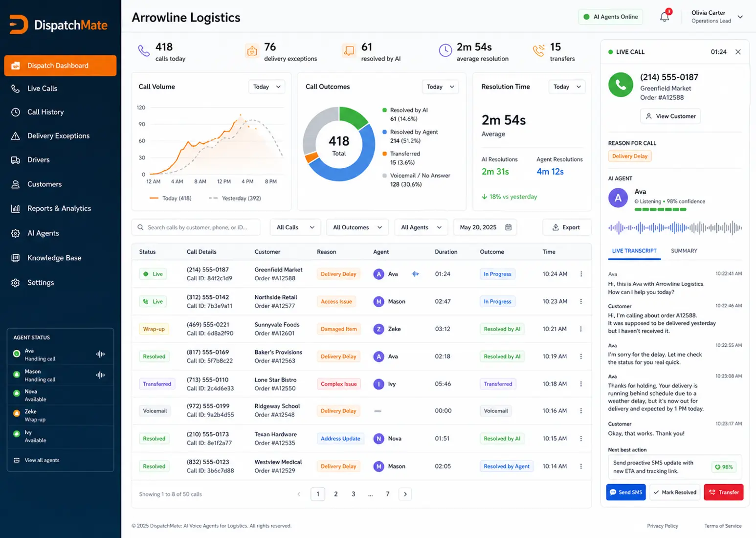Select Mark Resolved for the live call

tap(675, 493)
